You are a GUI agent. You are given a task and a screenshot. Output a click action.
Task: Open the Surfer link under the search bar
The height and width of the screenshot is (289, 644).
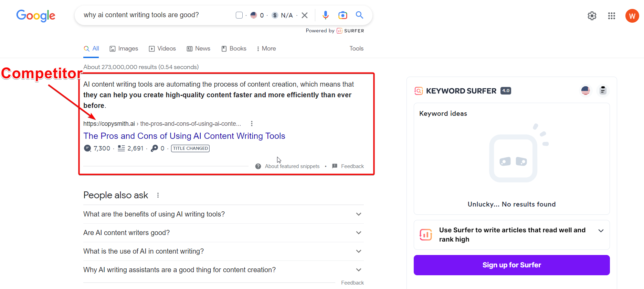(x=350, y=31)
